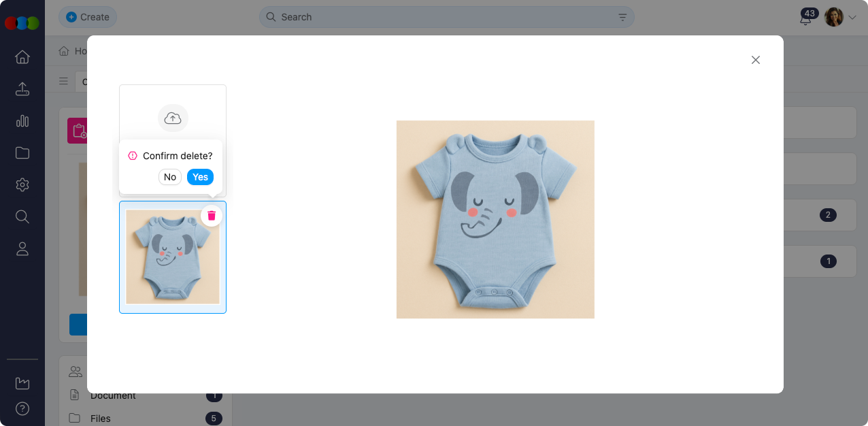Expand the user avatar dropdown chevron
The height and width of the screenshot is (426, 868).
coord(852,18)
